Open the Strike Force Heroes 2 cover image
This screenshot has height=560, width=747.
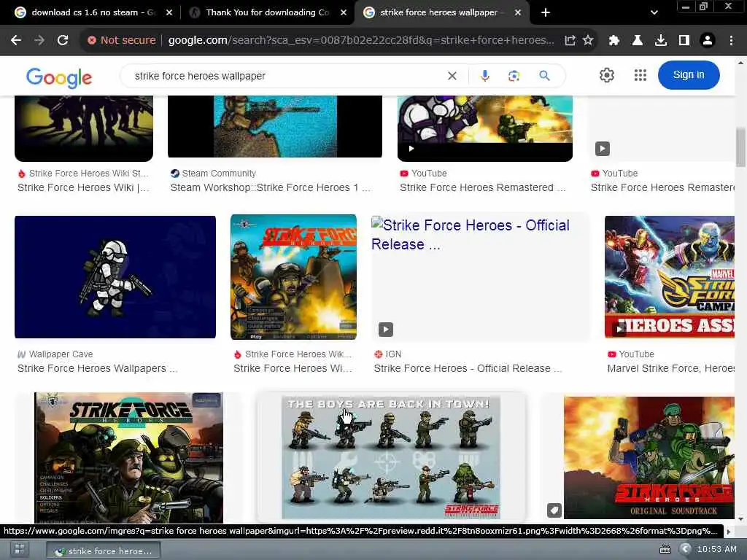click(x=128, y=458)
